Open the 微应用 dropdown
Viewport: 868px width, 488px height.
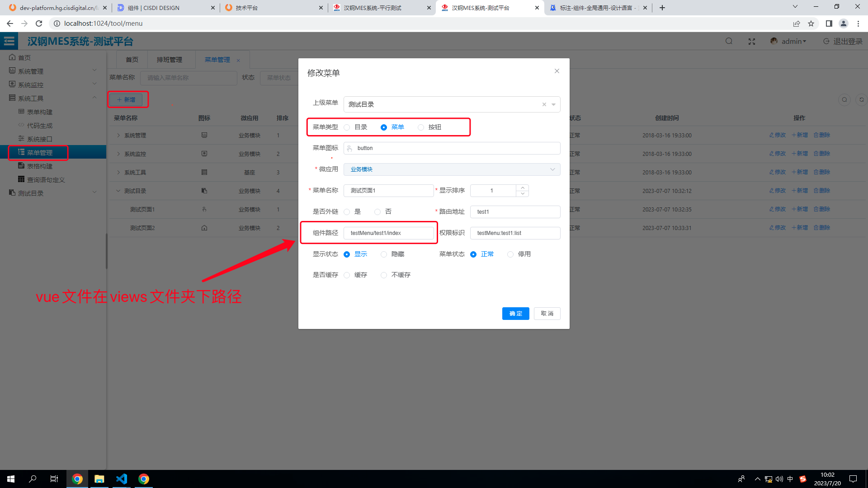[x=452, y=169]
